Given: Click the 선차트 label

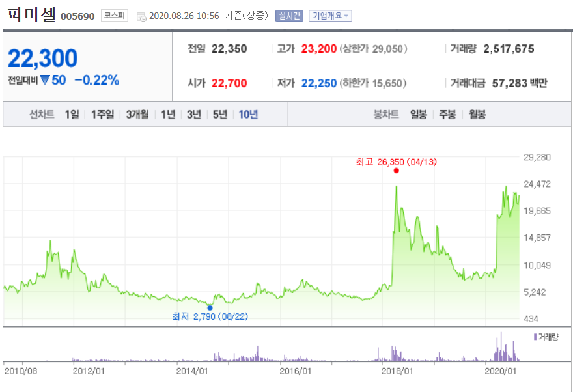Looking at the screenshot, I should coord(42,115).
